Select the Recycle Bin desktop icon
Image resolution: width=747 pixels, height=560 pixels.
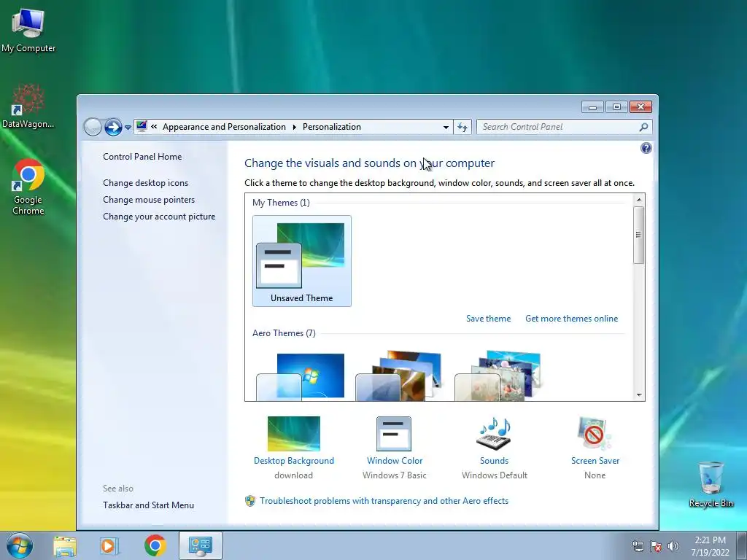[711, 485]
